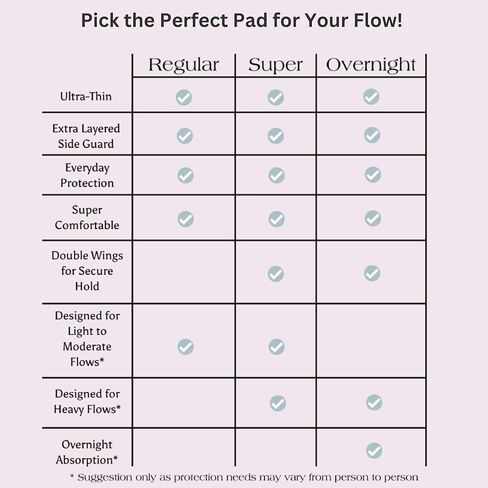Click Double Wings checkmark in Overnight column
This screenshot has height=488, width=488.
372,273
